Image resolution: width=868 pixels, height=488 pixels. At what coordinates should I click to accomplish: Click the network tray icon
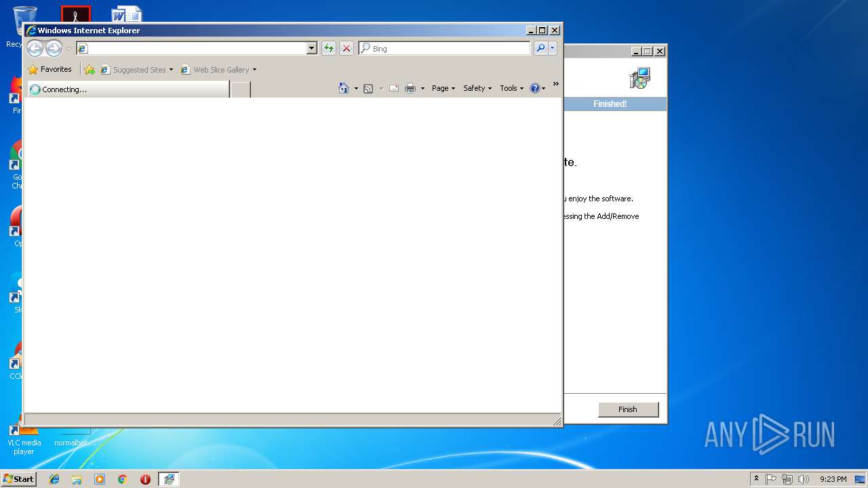pos(787,479)
